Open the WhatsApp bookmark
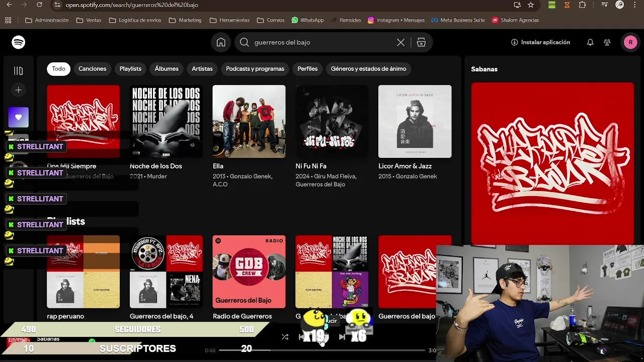Screen dimensions: 644x362 [x=307, y=21]
